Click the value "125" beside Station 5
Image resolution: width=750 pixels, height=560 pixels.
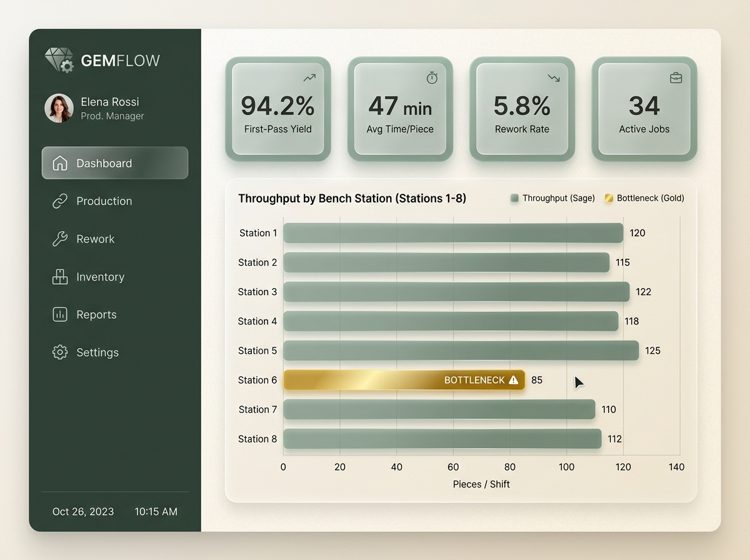(652, 351)
